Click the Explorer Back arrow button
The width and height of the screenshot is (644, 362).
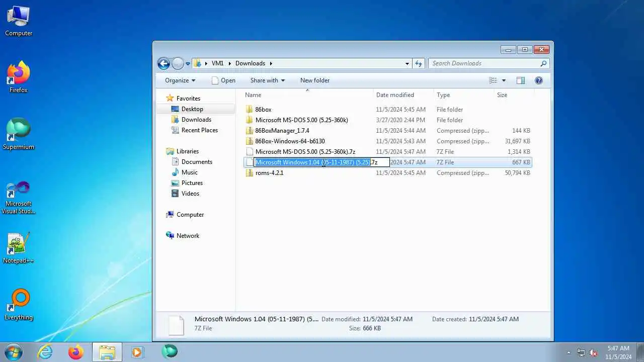(x=164, y=63)
